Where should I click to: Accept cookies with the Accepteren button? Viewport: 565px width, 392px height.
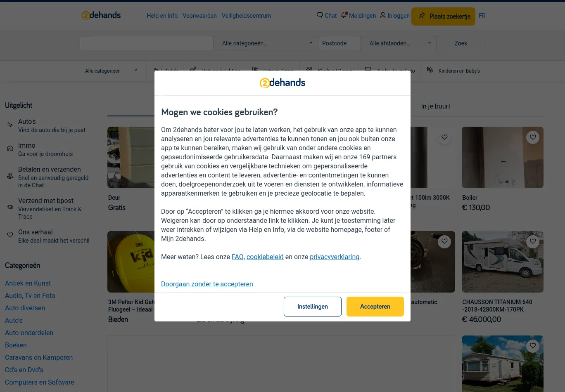click(x=375, y=307)
